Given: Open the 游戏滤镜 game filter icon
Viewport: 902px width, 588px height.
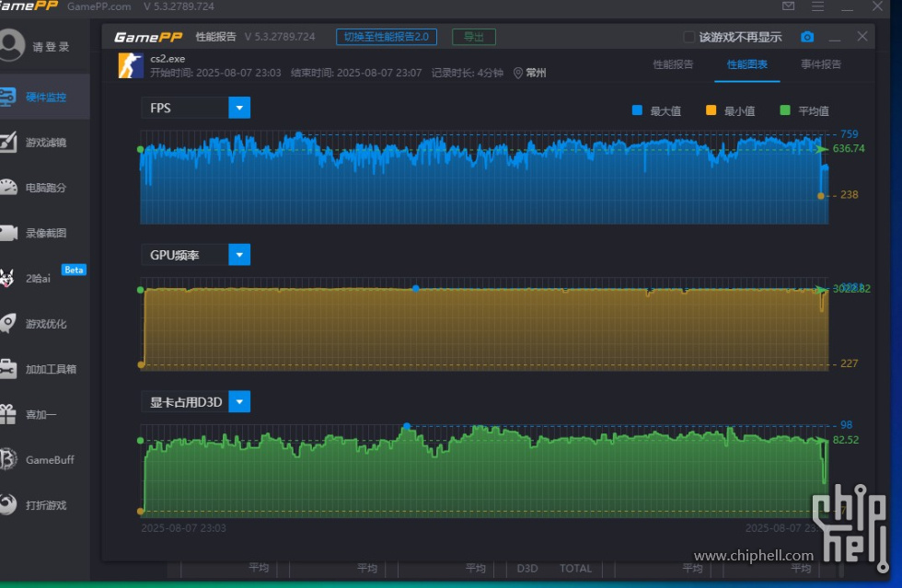Looking at the screenshot, I should pyautogui.click(x=7, y=142).
